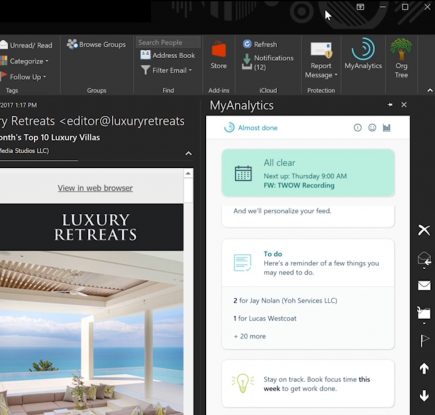
Task: Open the Store add-ins icon
Action: click(219, 55)
